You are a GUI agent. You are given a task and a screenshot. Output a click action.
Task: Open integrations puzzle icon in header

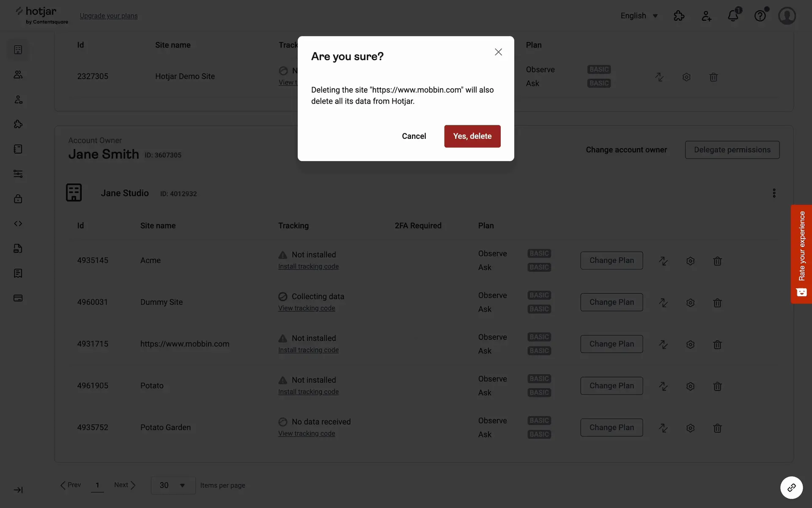pyautogui.click(x=679, y=16)
